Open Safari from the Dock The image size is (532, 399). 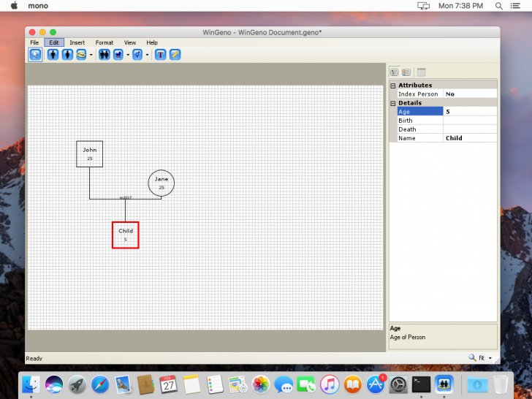[100, 384]
